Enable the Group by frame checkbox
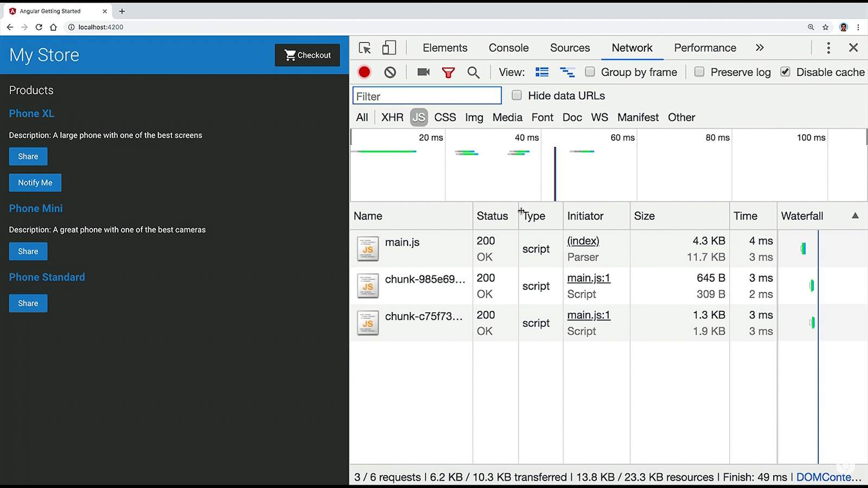This screenshot has width=868, height=488. 590,72
